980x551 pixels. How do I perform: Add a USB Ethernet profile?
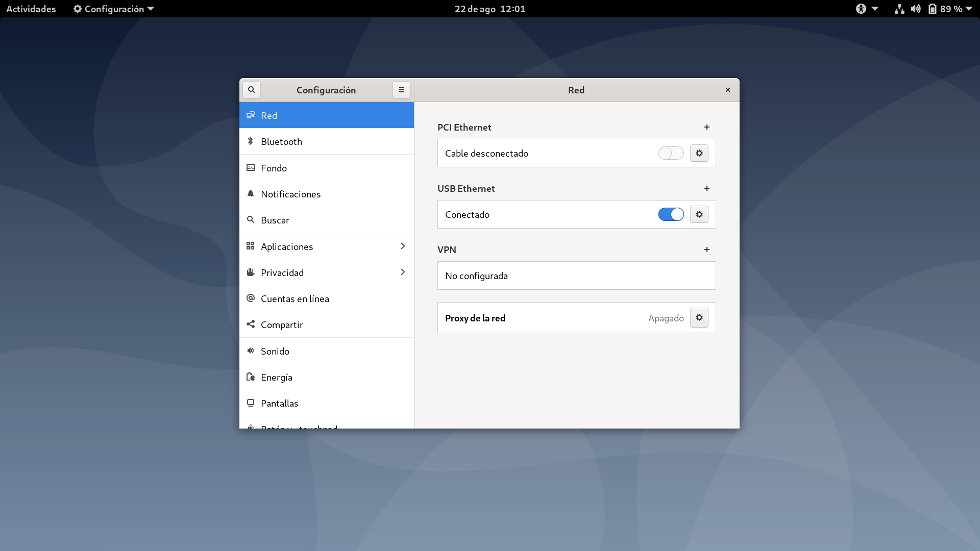[x=707, y=188]
